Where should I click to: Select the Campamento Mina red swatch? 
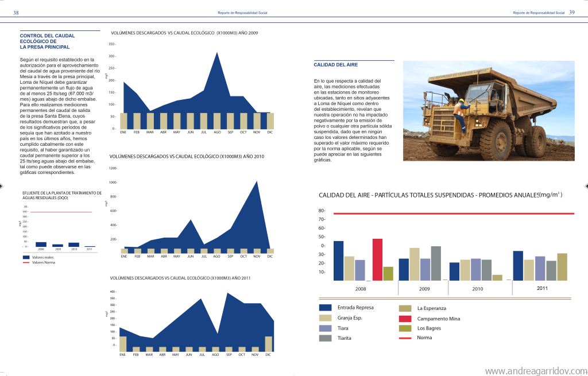(x=405, y=319)
